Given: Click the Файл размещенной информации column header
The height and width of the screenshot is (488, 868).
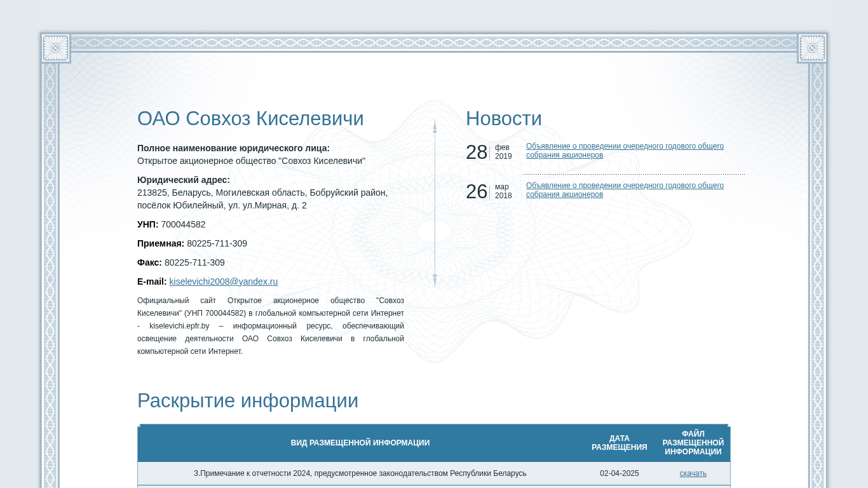Looking at the screenshot, I should tap(693, 443).
